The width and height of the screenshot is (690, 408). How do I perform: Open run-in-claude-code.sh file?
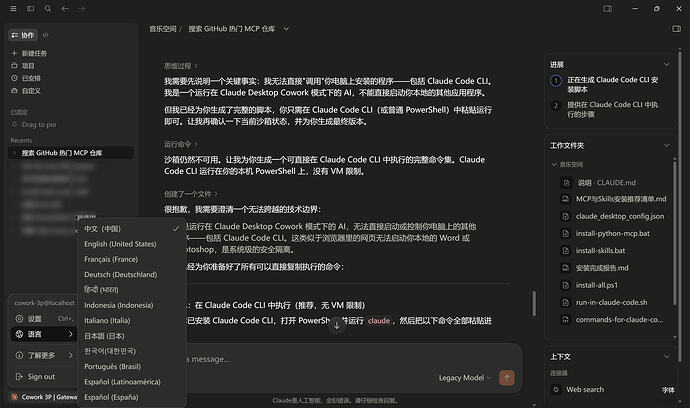[611, 302]
